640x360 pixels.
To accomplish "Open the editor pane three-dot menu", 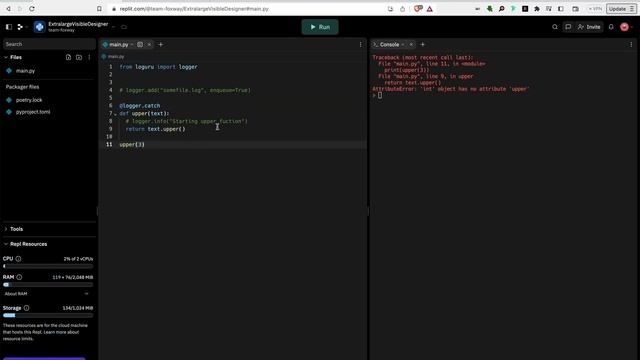I will point(360,44).
